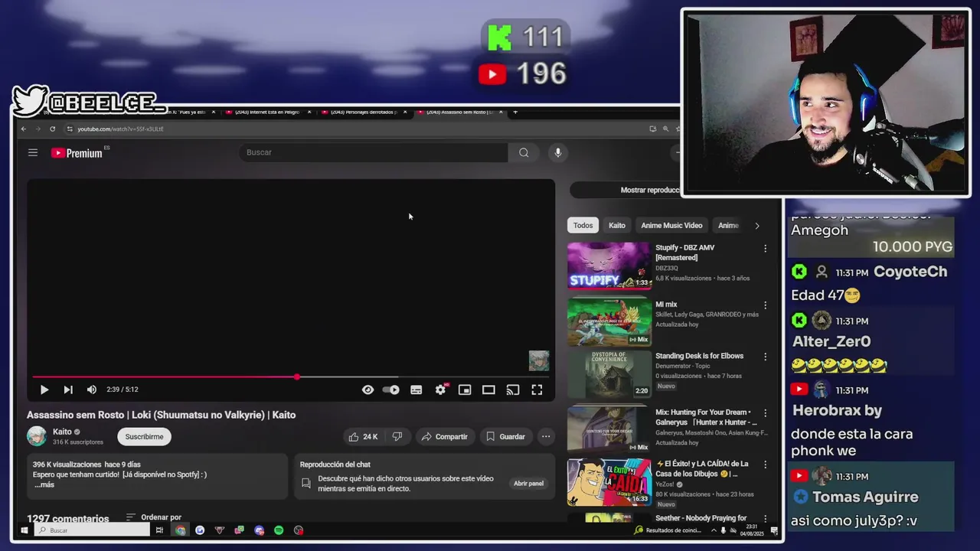The height and width of the screenshot is (551, 980).
Task: Open Chrome from the taskbar
Action: [180, 530]
